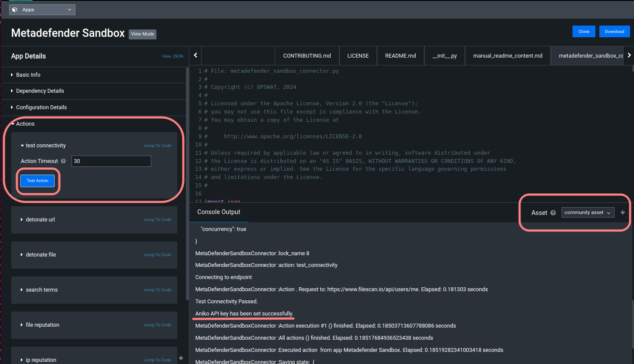Collapse the Actions section
This screenshot has width=634, height=364.
(25, 124)
